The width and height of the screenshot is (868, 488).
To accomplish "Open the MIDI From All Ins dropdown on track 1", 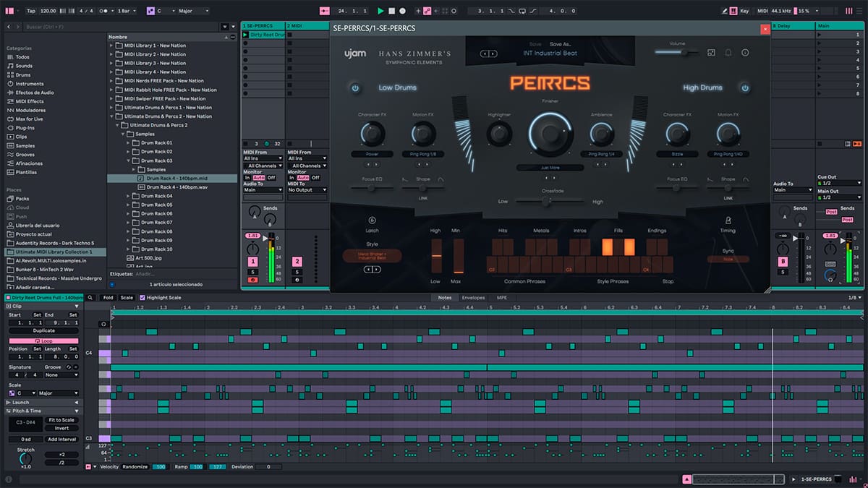I will pyautogui.click(x=263, y=158).
